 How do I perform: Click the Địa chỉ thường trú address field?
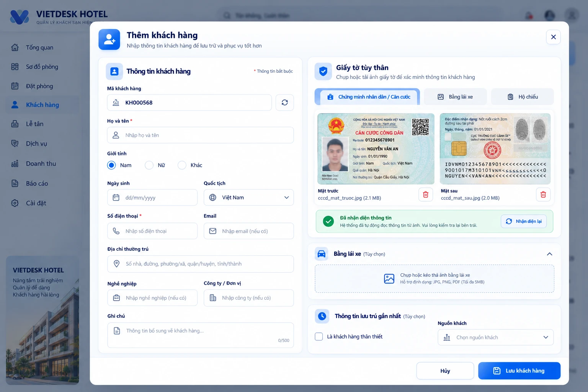(201, 264)
